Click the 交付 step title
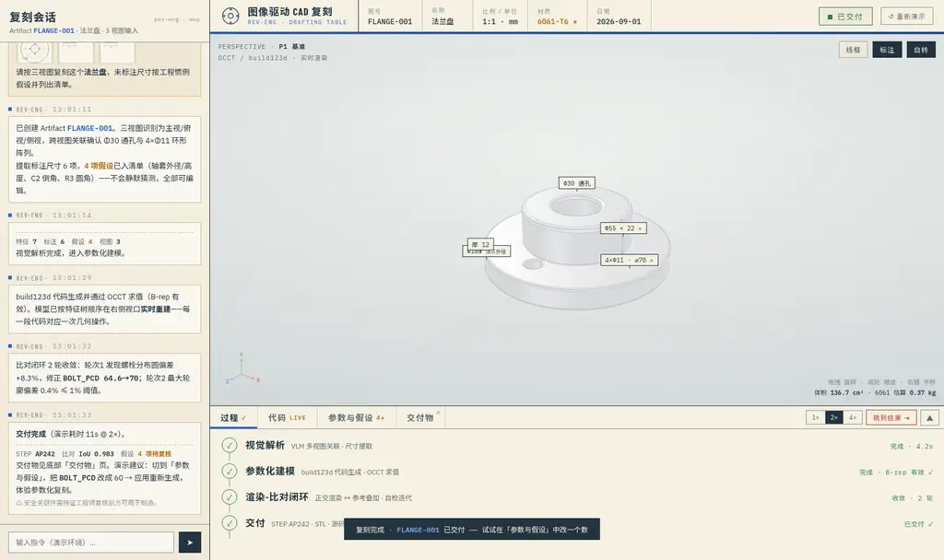944x560 pixels. [x=254, y=523]
